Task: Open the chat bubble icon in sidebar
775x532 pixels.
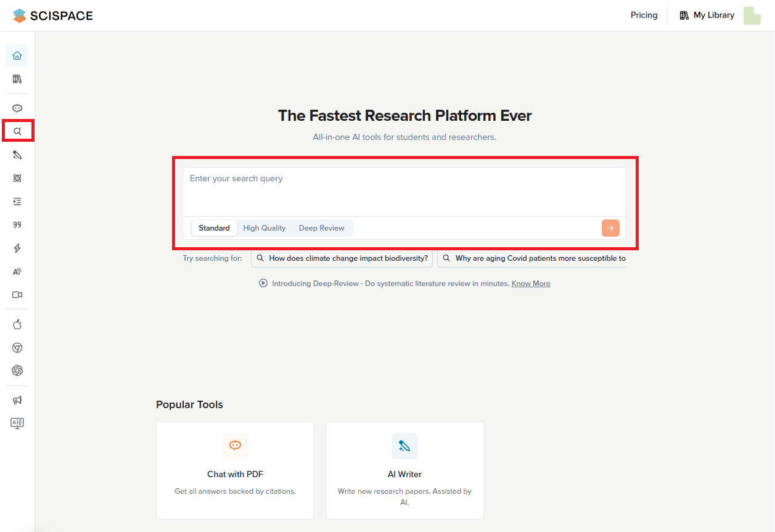Action: [x=17, y=108]
